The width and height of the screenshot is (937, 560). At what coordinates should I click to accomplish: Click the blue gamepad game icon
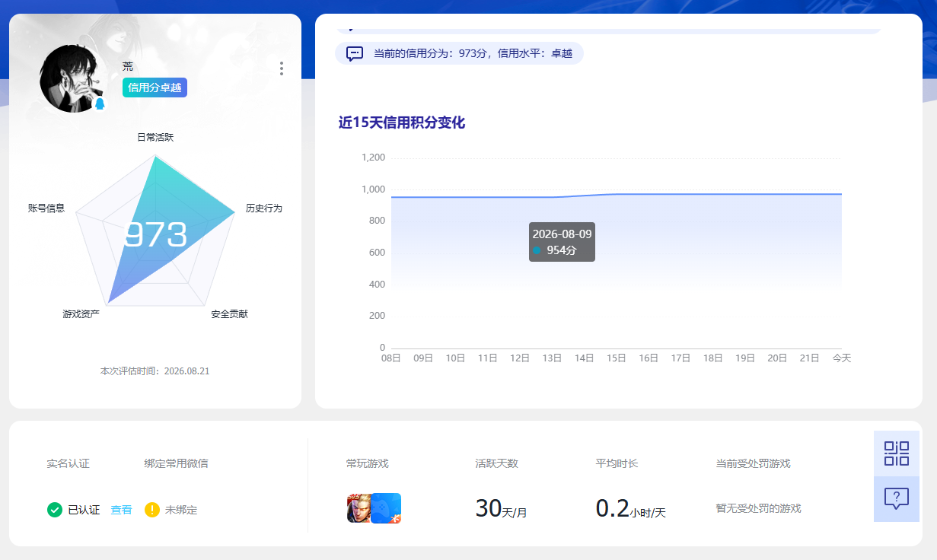click(387, 508)
